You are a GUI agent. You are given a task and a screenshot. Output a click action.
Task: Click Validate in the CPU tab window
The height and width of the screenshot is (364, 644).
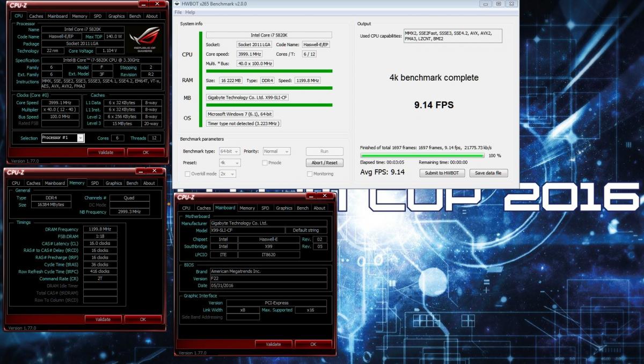coord(106,152)
